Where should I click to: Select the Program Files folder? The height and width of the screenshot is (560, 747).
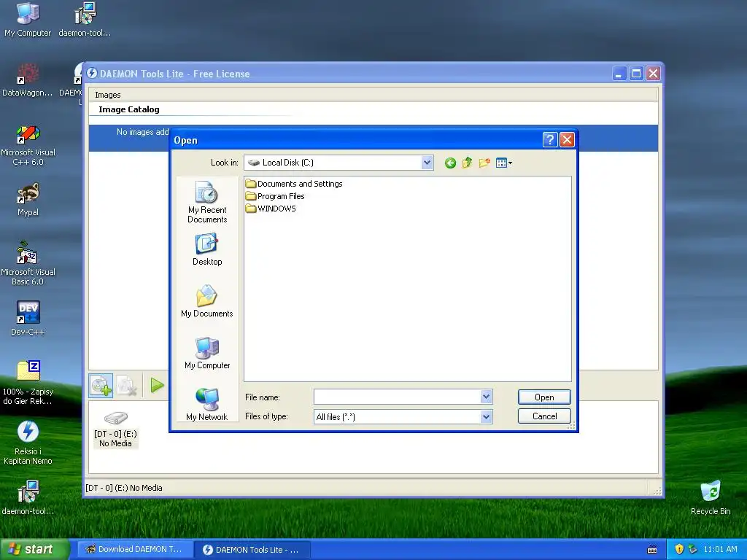pyautogui.click(x=275, y=196)
